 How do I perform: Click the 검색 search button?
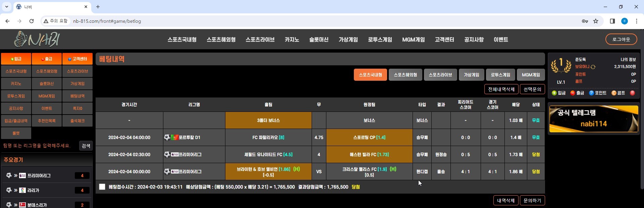(x=86, y=146)
